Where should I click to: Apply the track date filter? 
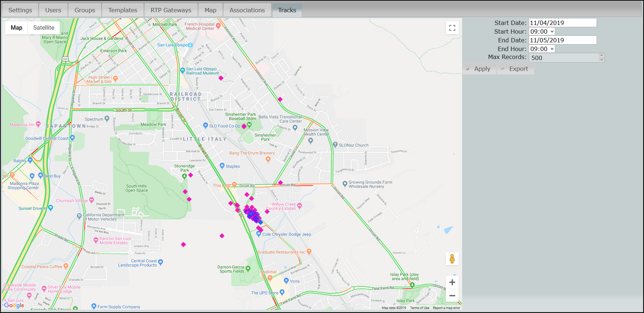pyautogui.click(x=479, y=69)
